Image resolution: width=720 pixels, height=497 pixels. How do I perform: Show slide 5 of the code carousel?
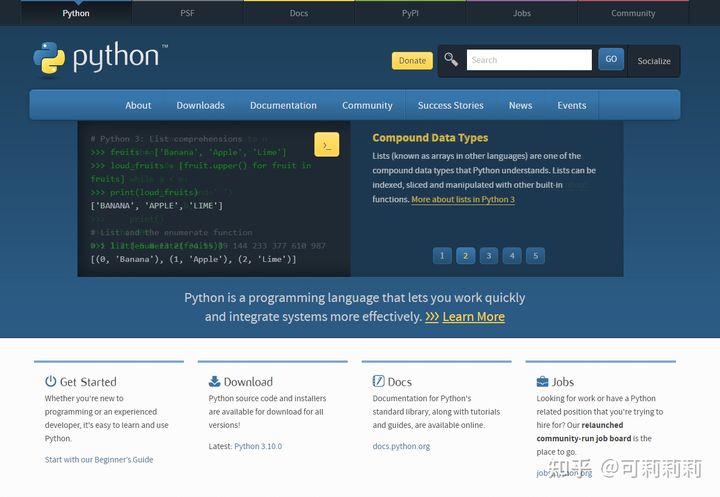point(535,256)
